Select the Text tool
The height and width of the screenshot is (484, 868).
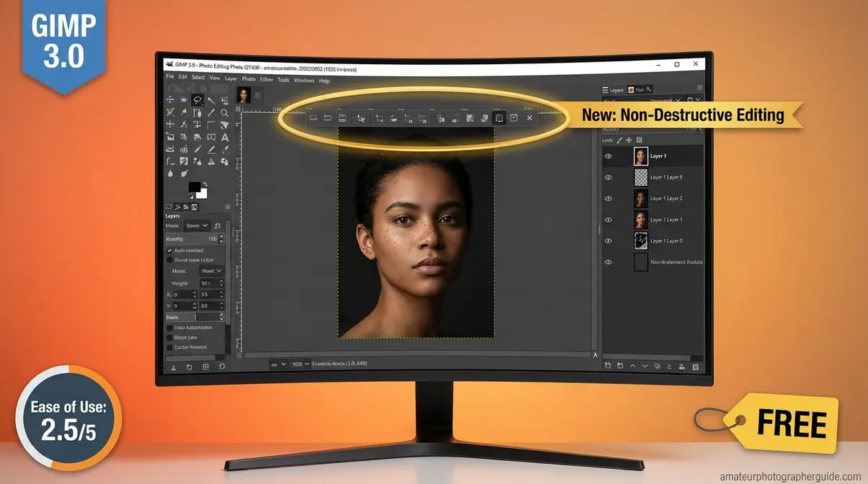coord(226,138)
